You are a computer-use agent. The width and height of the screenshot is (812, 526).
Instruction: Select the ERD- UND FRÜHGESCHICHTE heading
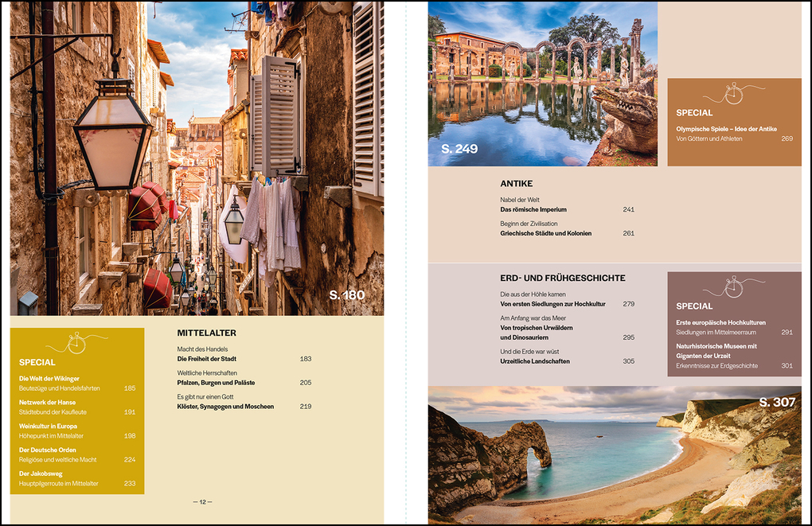(x=562, y=278)
